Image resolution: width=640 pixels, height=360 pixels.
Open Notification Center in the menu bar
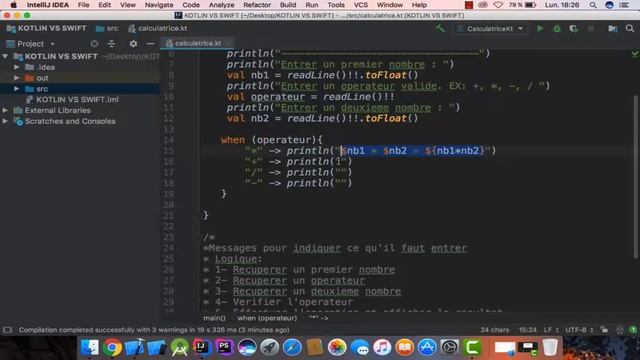click(624, 5)
